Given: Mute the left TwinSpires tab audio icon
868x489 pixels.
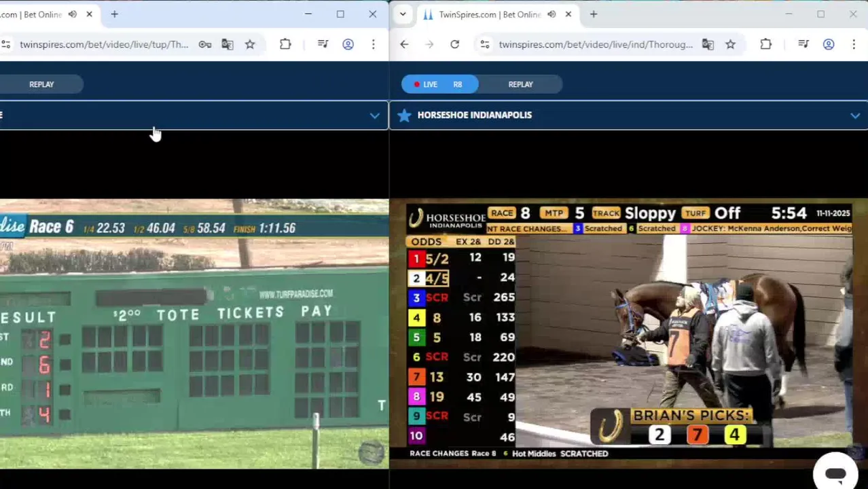Looking at the screenshot, I should coord(73,14).
